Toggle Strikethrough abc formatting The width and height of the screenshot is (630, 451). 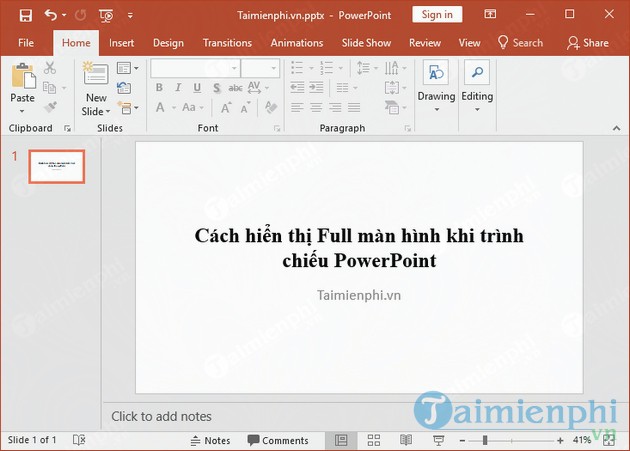point(235,88)
